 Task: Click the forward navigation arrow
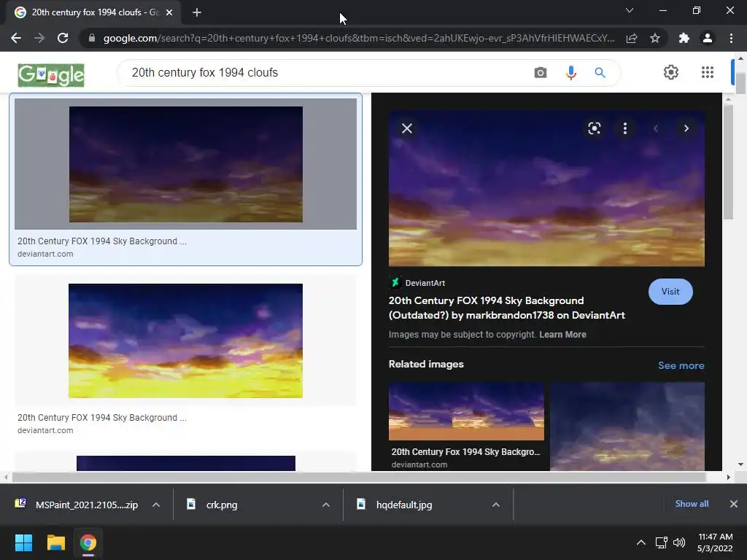pyautogui.click(x=39, y=38)
